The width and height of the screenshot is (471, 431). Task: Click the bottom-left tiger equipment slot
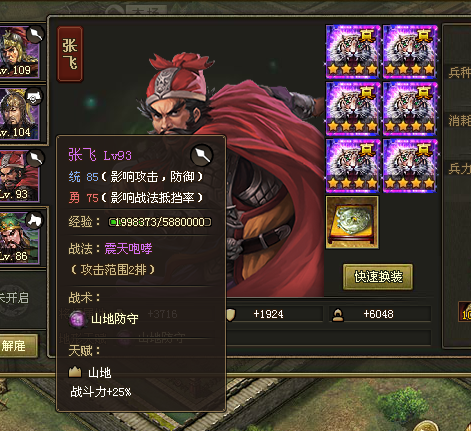coord(353,166)
